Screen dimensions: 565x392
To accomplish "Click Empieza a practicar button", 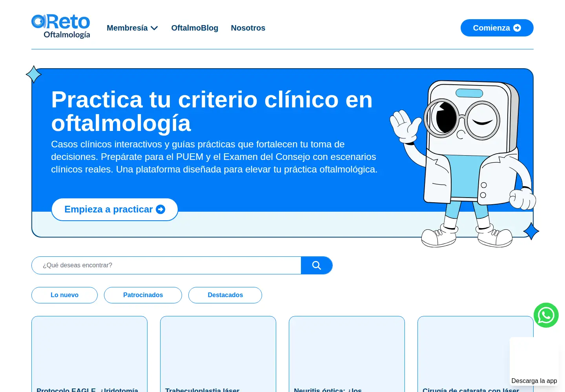I will 115,209.
